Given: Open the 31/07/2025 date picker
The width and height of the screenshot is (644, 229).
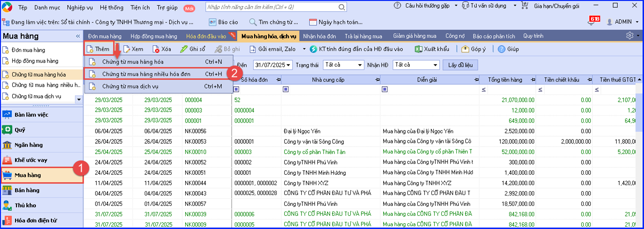Looking at the screenshot, I should tap(288, 65).
